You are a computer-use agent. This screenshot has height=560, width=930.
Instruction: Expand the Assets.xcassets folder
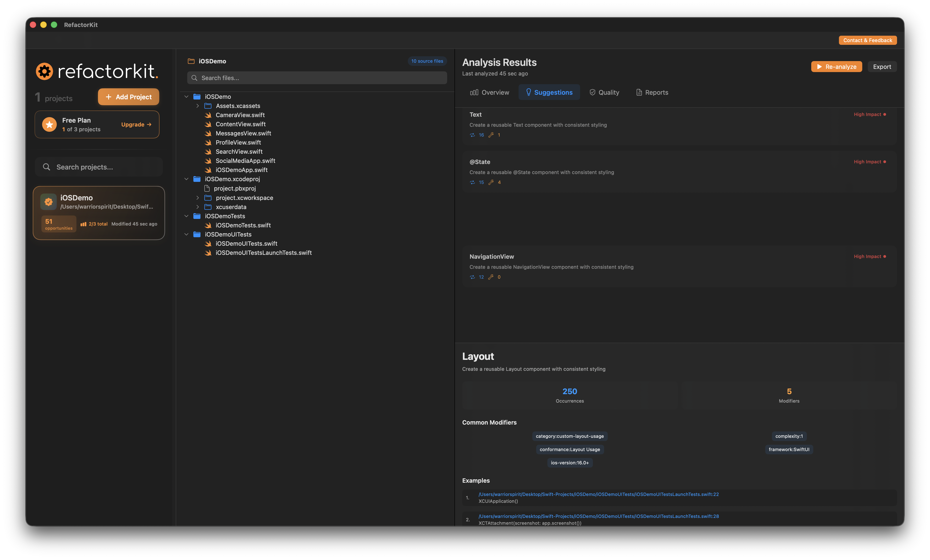197,106
